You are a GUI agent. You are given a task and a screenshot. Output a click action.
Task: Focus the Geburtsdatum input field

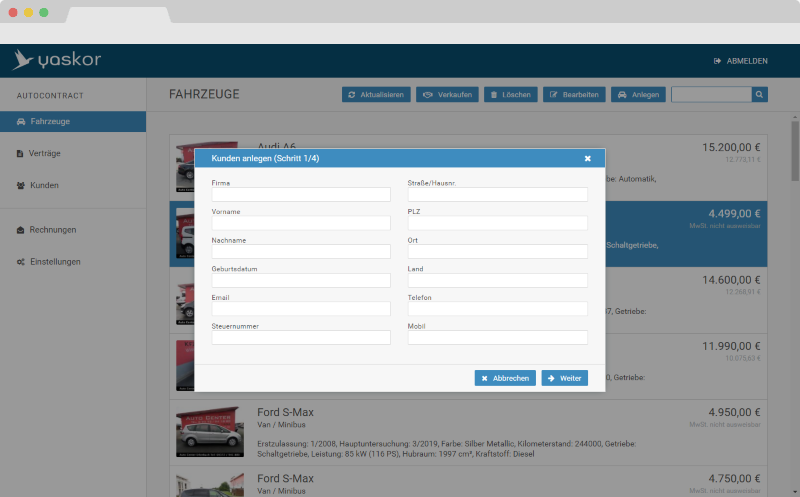tap(301, 280)
